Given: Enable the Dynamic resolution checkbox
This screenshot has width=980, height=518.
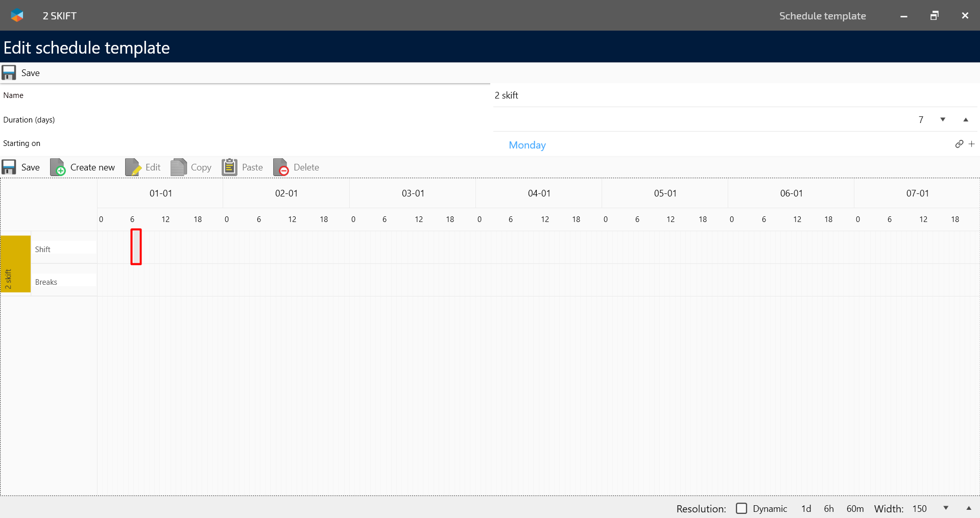Looking at the screenshot, I should [742, 508].
